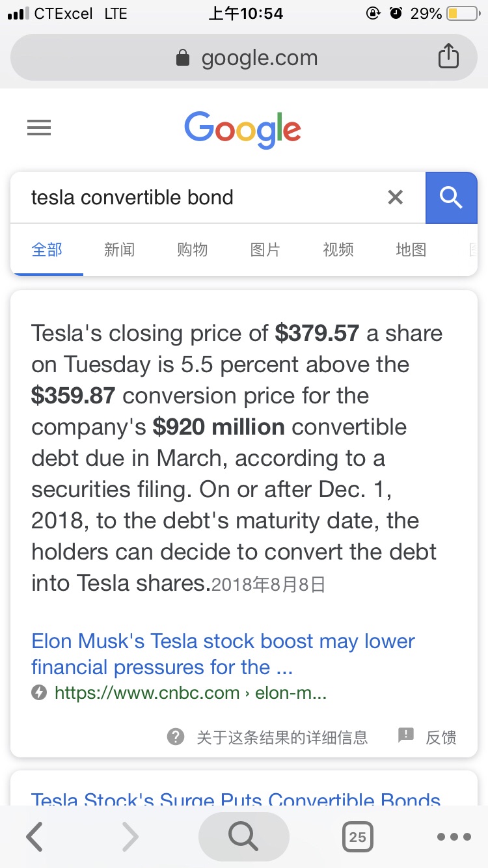Screen dimensions: 488x868
Task: Tap the feedback flag icon
Action: tap(405, 736)
